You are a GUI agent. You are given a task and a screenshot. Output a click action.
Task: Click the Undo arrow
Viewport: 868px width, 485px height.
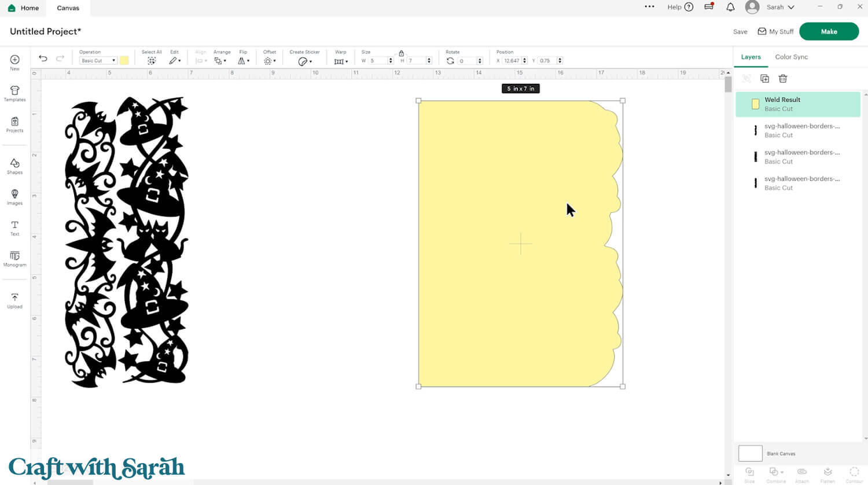coord(43,58)
